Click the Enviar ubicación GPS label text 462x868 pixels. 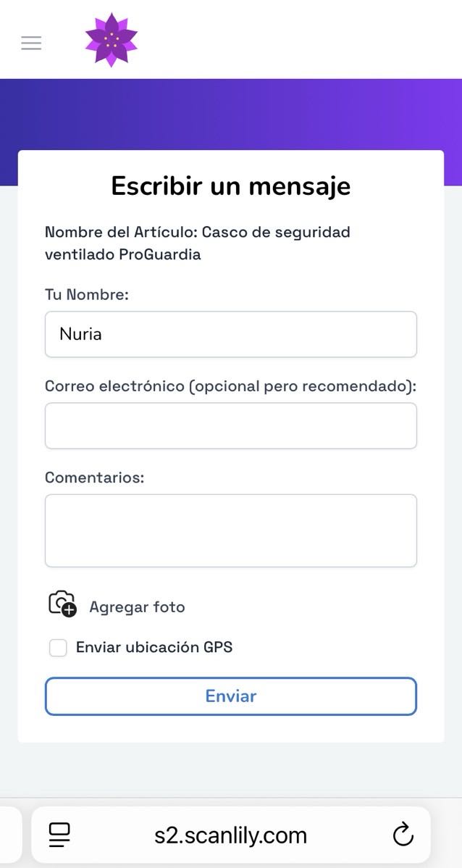(x=154, y=647)
